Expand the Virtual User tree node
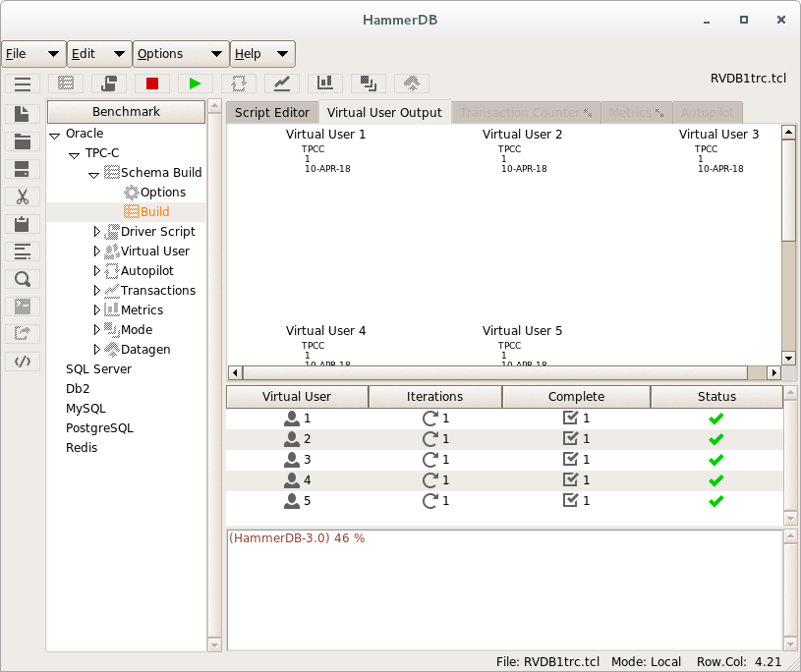This screenshot has width=801, height=672. tap(96, 252)
